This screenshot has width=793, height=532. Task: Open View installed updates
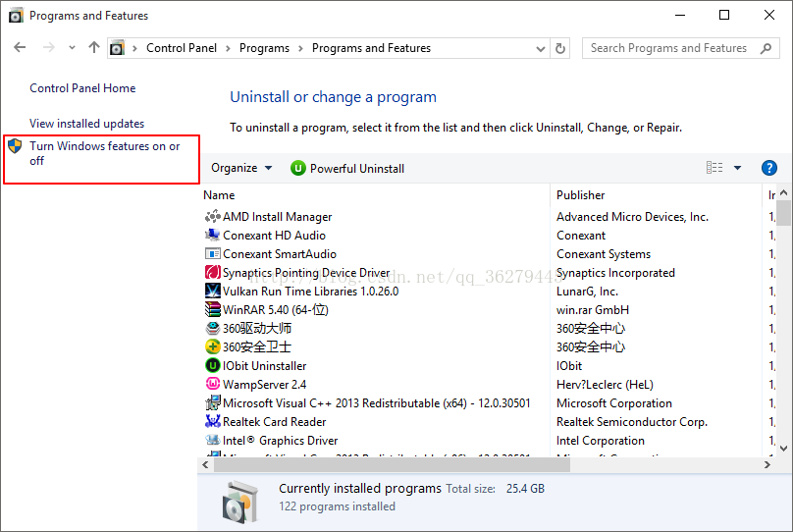click(86, 124)
